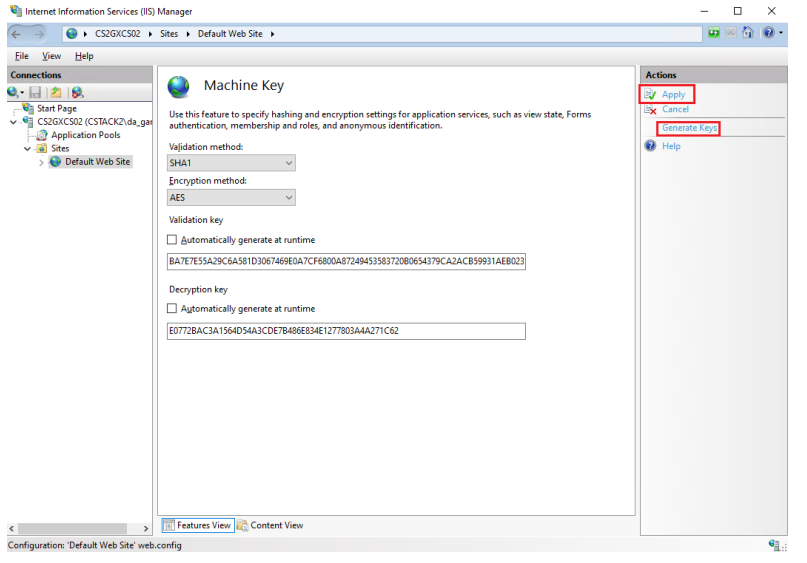Image resolution: width=807 pixels, height=563 pixels.
Task: Open dropdown arrow next to toolbar Help icon
Action: click(781, 33)
